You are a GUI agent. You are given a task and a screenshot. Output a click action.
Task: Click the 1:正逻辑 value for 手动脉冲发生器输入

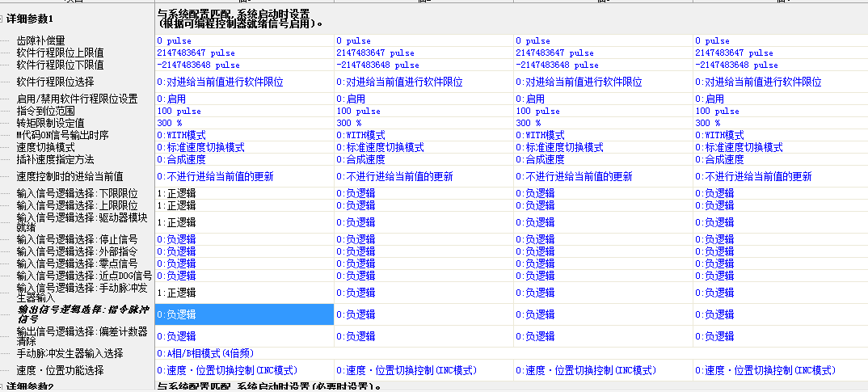click(x=175, y=292)
